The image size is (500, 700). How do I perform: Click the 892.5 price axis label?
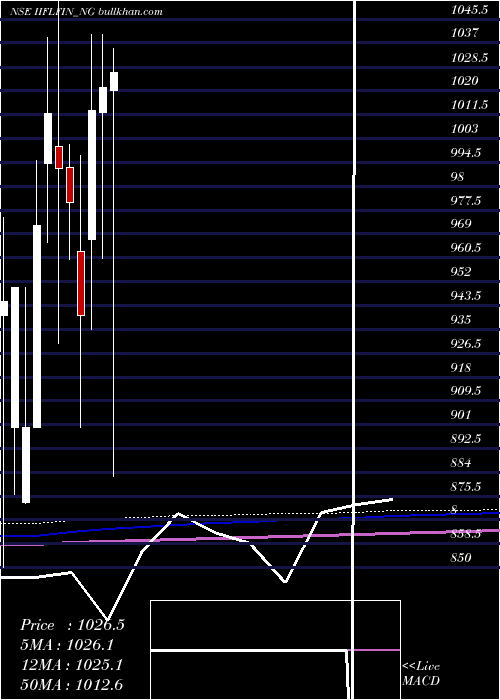(466, 438)
